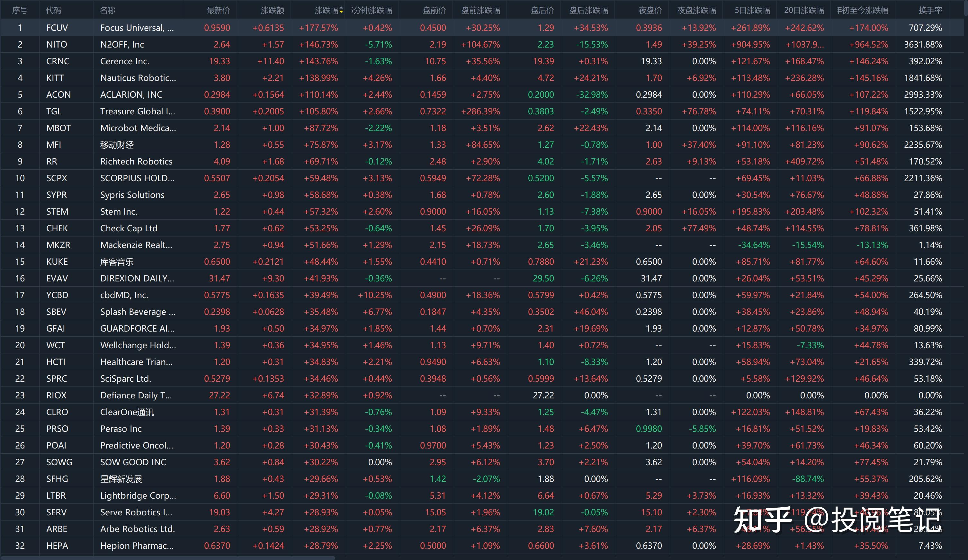This screenshot has height=560, width=968.
Task: Sort by the 盘前涨跌幅 column header
Action: [x=480, y=10]
